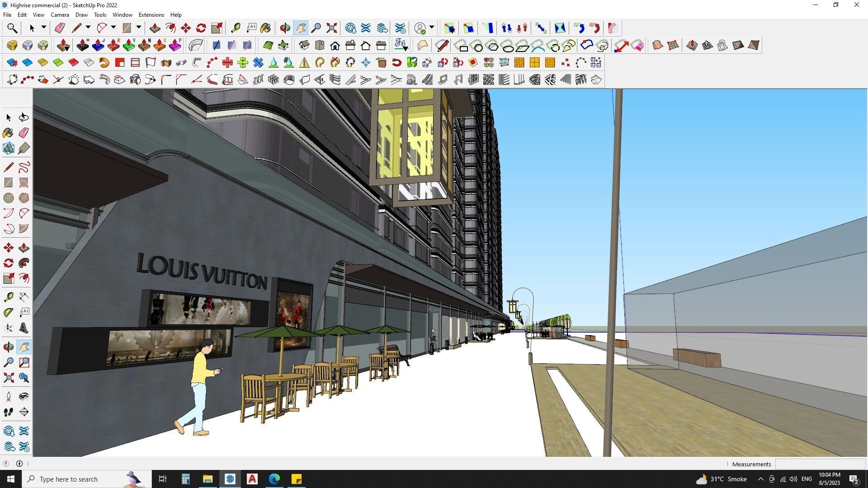Switch to Front standard view
This screenshot has height=488, width=868.
335,45
